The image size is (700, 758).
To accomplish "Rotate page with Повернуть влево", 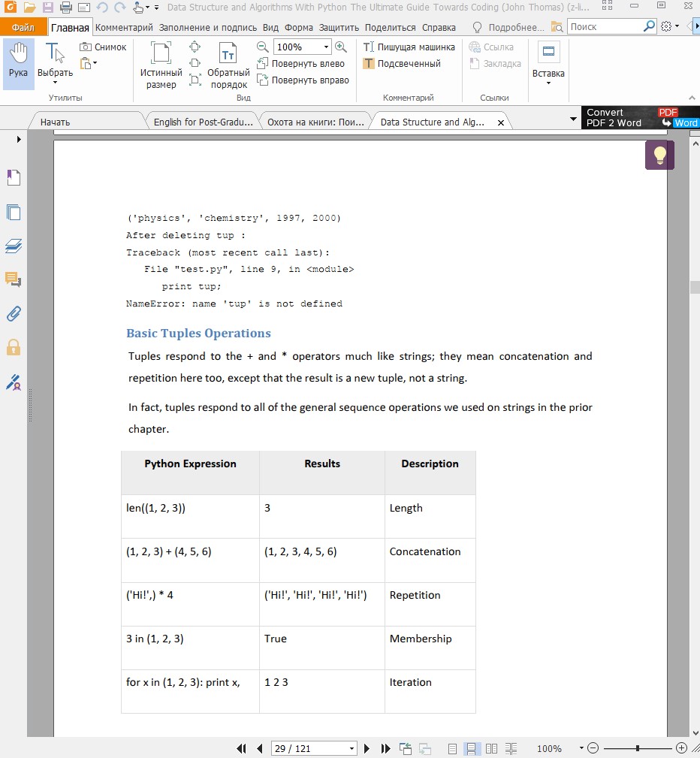I will (x=300, y=63).
